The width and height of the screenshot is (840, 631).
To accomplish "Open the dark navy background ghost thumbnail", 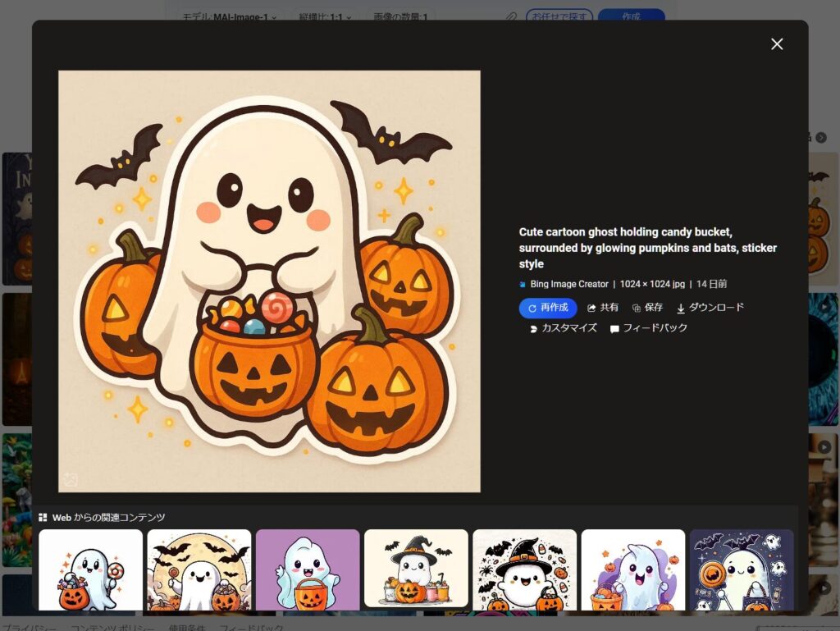I will pos(742,570).
